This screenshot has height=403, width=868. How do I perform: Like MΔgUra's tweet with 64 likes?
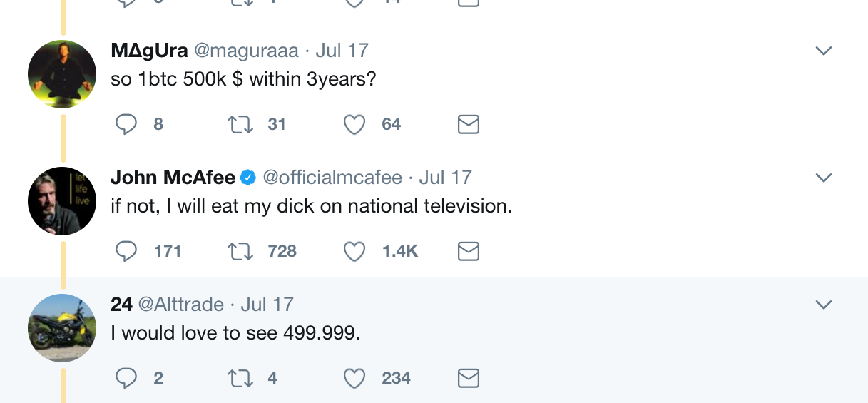click(x=354, y=125)
